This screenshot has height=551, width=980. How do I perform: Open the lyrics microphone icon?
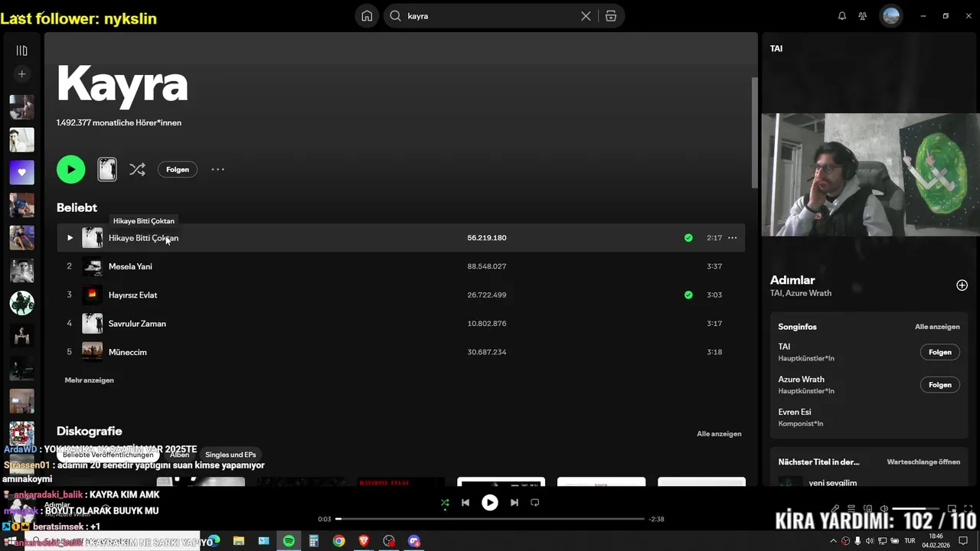(835, 509)
